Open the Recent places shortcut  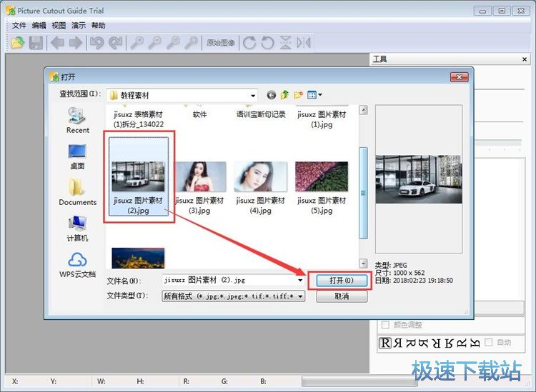[x=78, y=120]
